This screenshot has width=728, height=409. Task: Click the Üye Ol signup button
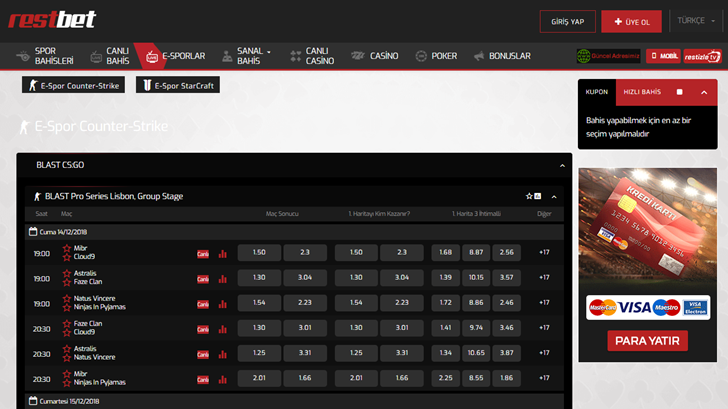point(631,21)
